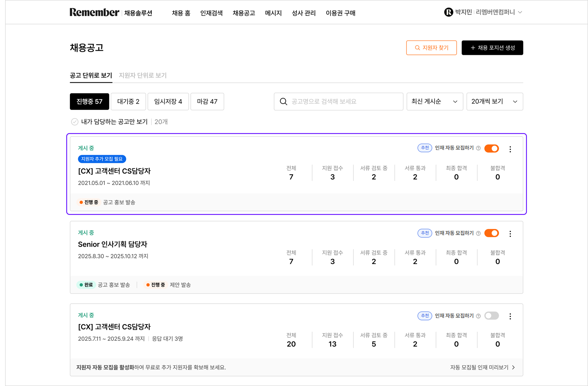Open kebab menu on Senior 인사기획 담당자 posting
The height and width of the screenshot is (386, 588).
(510, 234)
